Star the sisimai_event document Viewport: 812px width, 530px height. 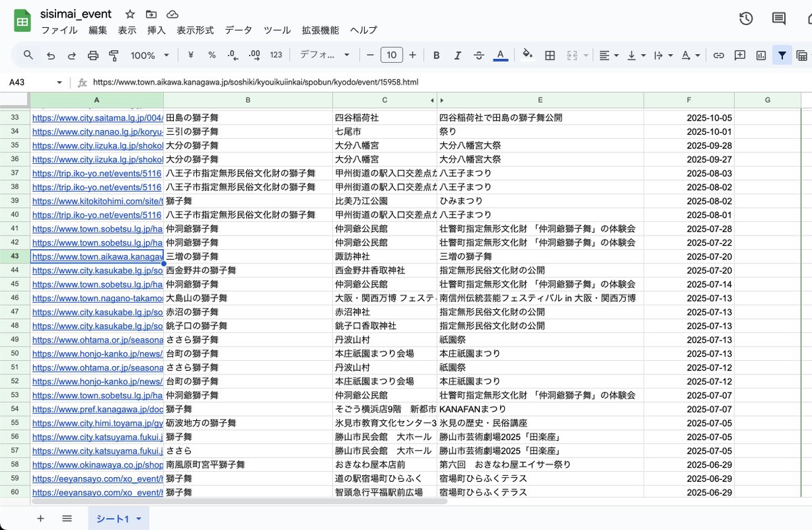[130, 14]
